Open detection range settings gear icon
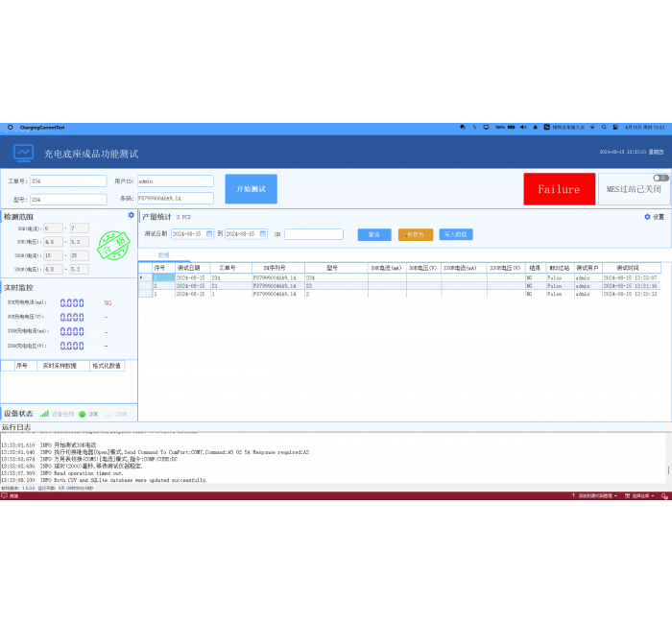Image resolution: width=672 pixels, height=624 pixels. (132, 215)
